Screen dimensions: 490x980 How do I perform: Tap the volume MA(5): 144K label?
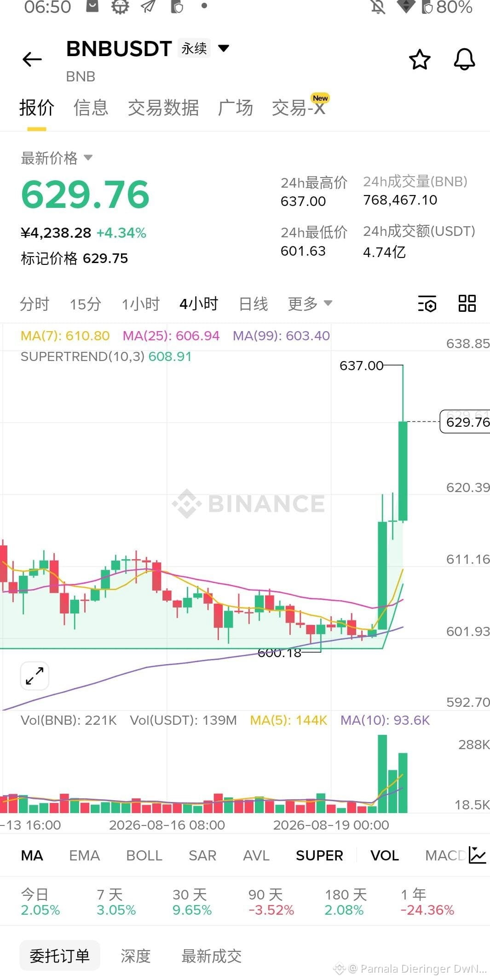point(288,721)
